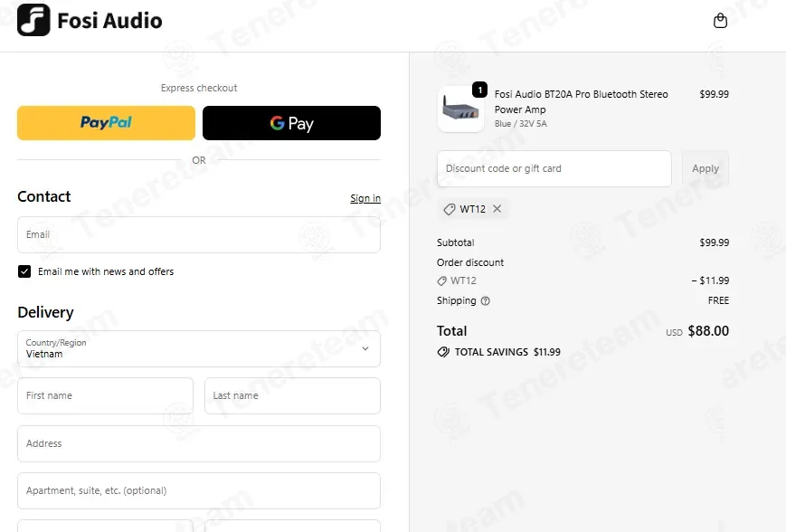Click the – $11.99 discount value
This screenshot has height=532, width=786.
710,280
